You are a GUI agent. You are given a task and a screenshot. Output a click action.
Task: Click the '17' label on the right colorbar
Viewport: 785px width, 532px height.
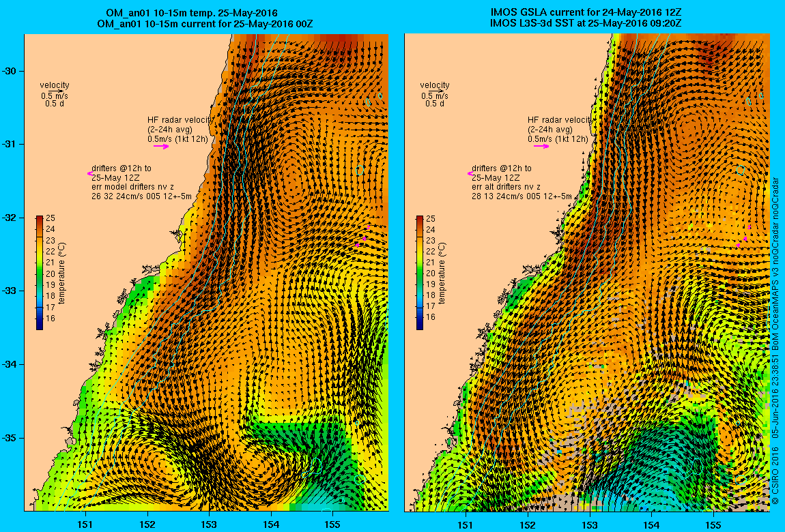(430, 306)
